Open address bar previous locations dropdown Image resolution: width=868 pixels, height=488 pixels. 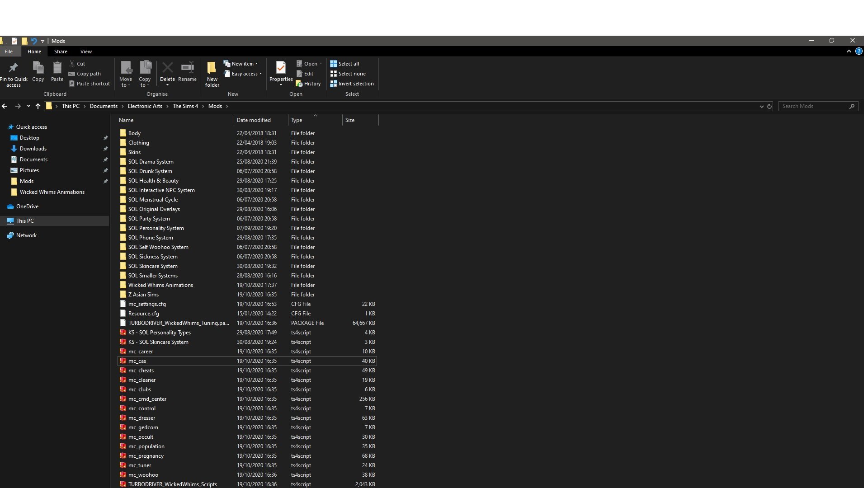coord(761,107)
